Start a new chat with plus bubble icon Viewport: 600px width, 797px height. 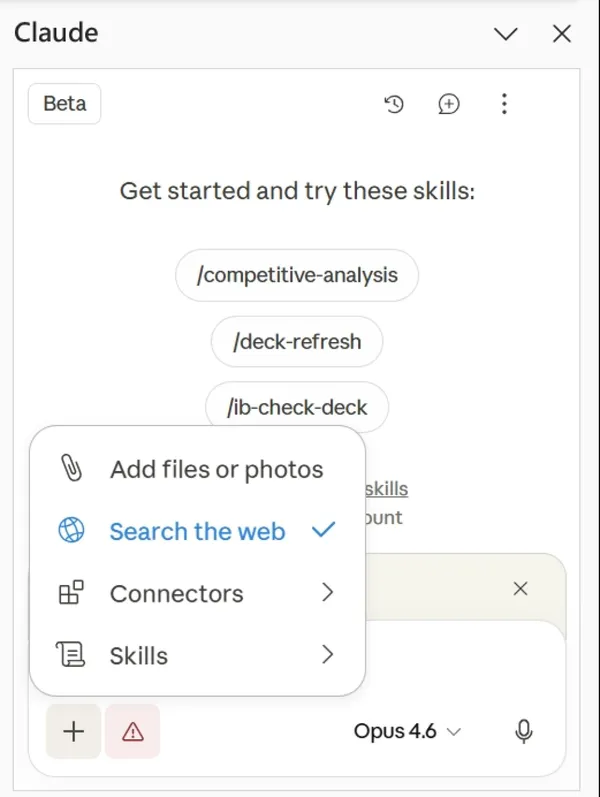(449, 104)
